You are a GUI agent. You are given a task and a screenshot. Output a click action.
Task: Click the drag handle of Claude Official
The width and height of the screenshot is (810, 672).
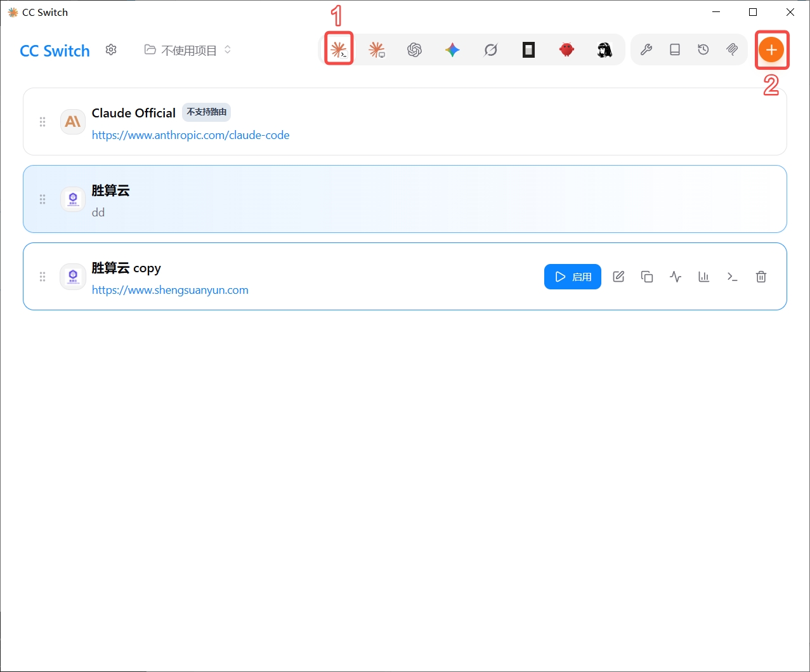pos(42,122)
